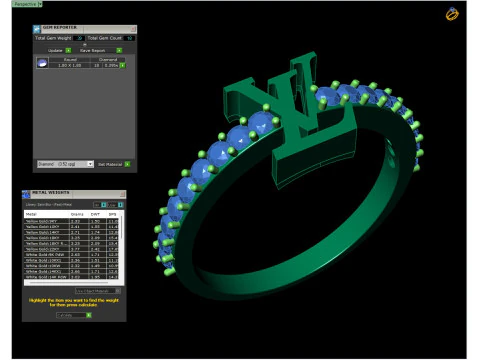
Task: Close the Metal Weights panel
Action: click(122, 194)
